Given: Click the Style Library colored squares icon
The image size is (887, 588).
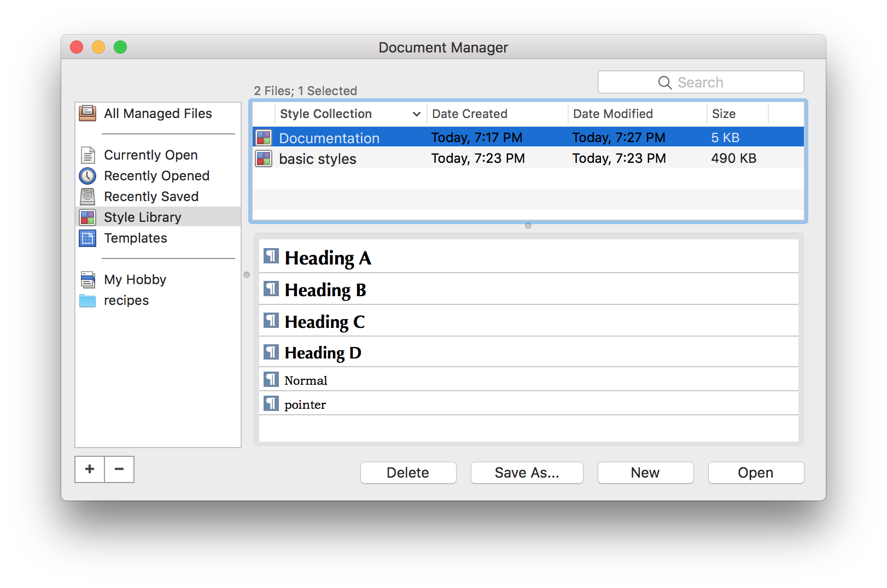Looking at the screenshot, I should coord(87,217).
